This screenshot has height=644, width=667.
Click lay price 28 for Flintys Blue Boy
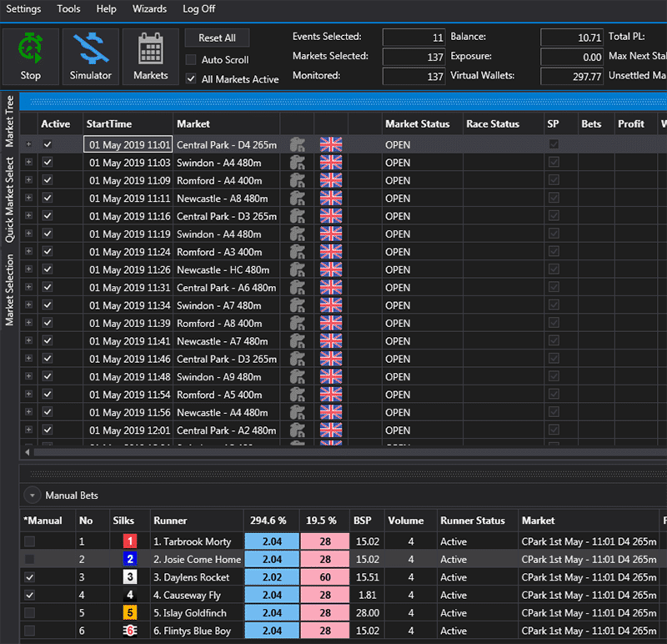[x=325, y=631]
